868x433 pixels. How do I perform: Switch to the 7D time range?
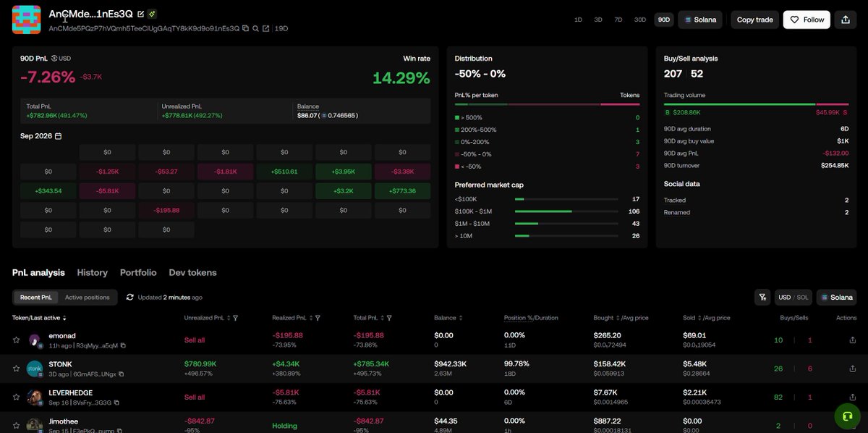(618, 20)
